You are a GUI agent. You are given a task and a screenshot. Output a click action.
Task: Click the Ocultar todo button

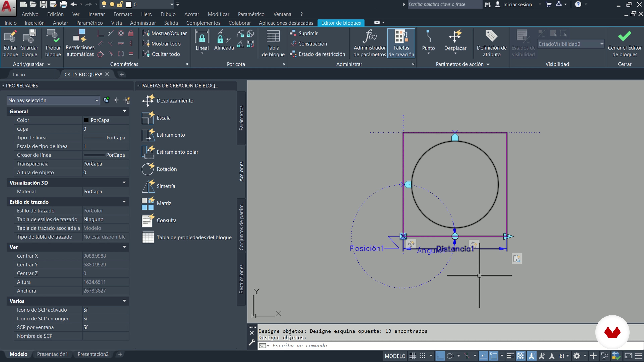(161, 54)
